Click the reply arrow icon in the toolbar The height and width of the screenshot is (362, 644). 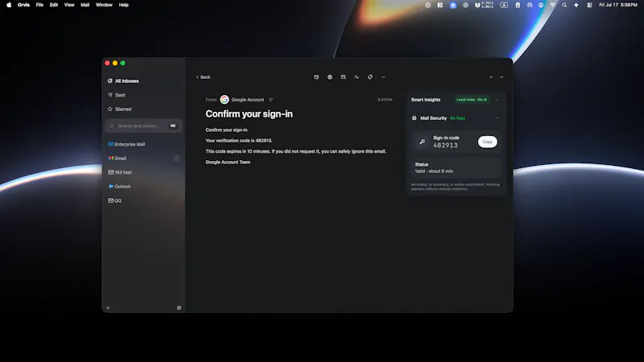tap(357, 77)
